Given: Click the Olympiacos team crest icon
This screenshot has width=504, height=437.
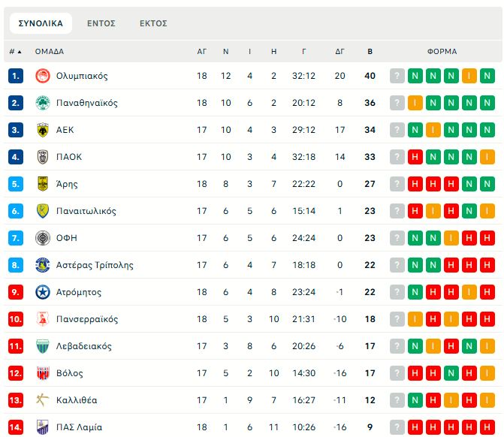Looking at the screenshot, I should tap(42, 76).
